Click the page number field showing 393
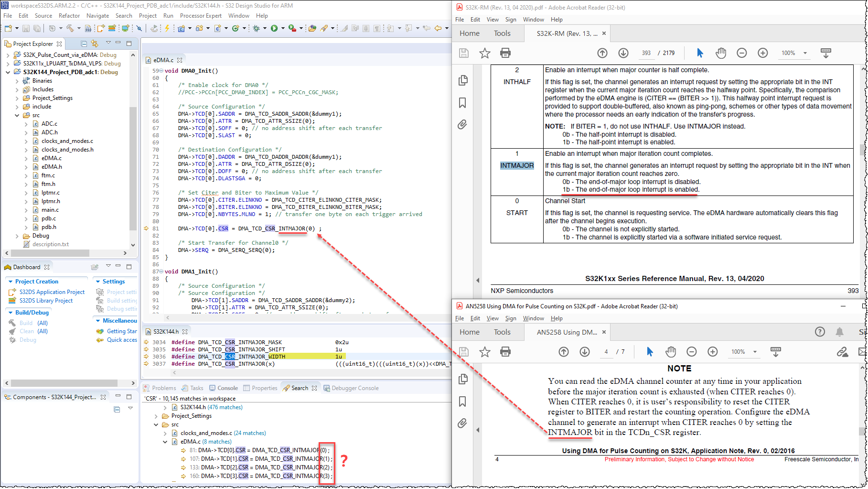 point(646,53)
